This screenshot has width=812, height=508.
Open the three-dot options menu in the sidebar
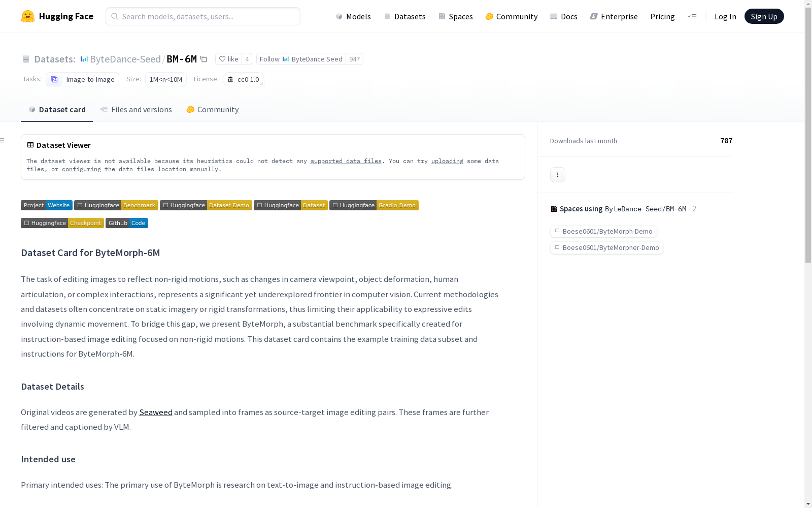(x=558, y=175)
